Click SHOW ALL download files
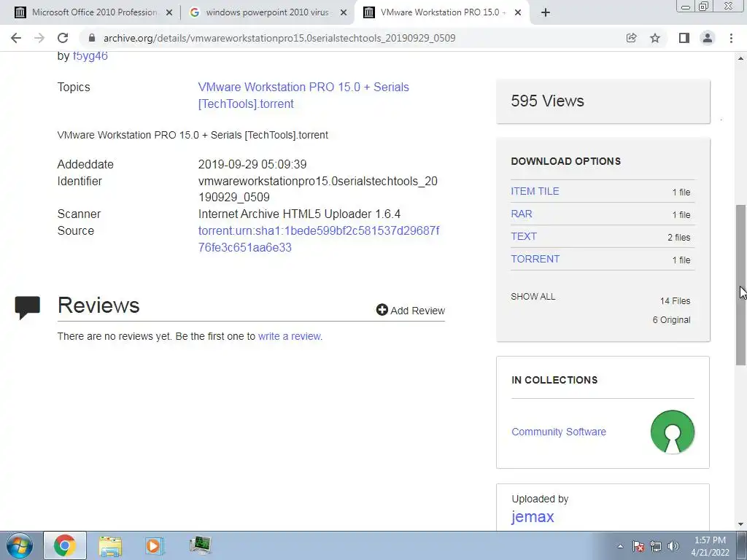 pyautogui.click(x=533, y=296)
